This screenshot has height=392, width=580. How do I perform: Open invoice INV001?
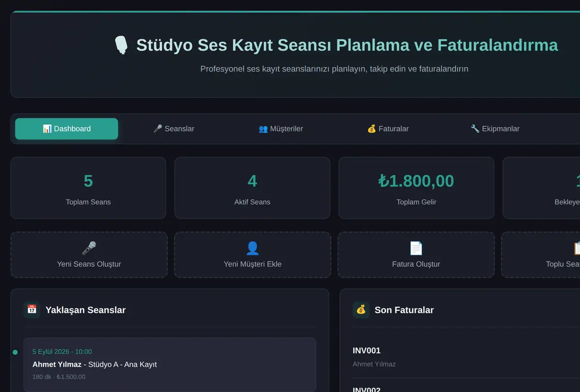(x=367, y=350)
